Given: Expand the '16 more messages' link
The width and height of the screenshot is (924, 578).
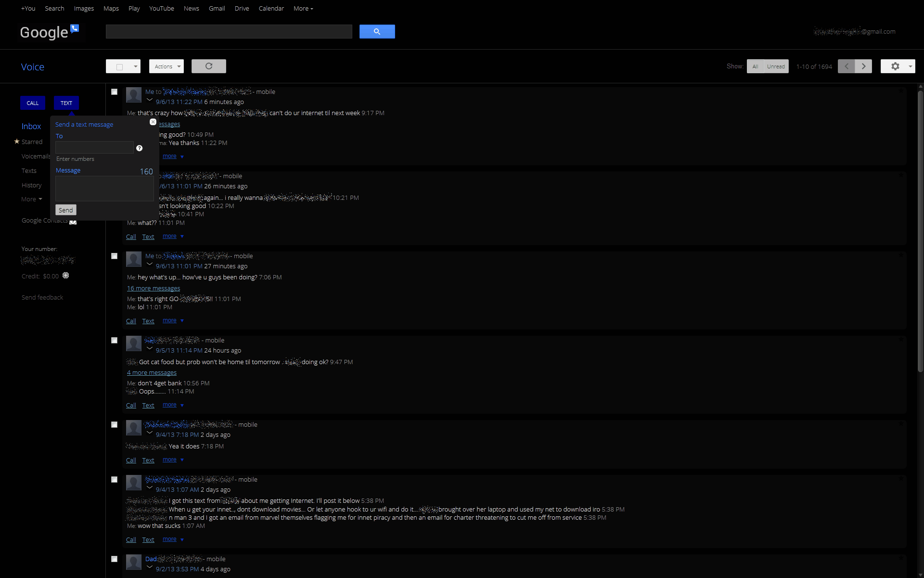Looking at the screenshot, I should [154, 288].
